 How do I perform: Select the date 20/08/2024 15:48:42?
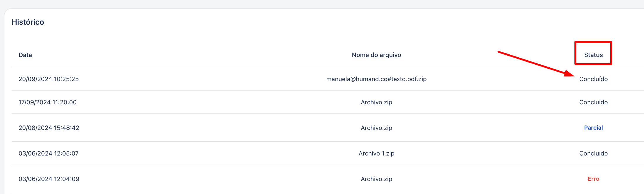[49, 128]
